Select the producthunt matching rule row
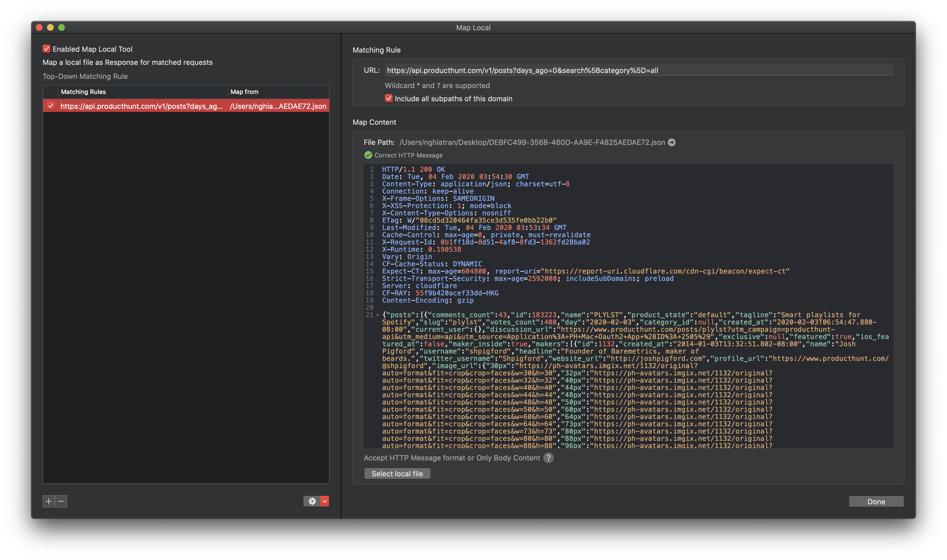The image size is (947, 560). pyautogui.click(x=141, y=106)
